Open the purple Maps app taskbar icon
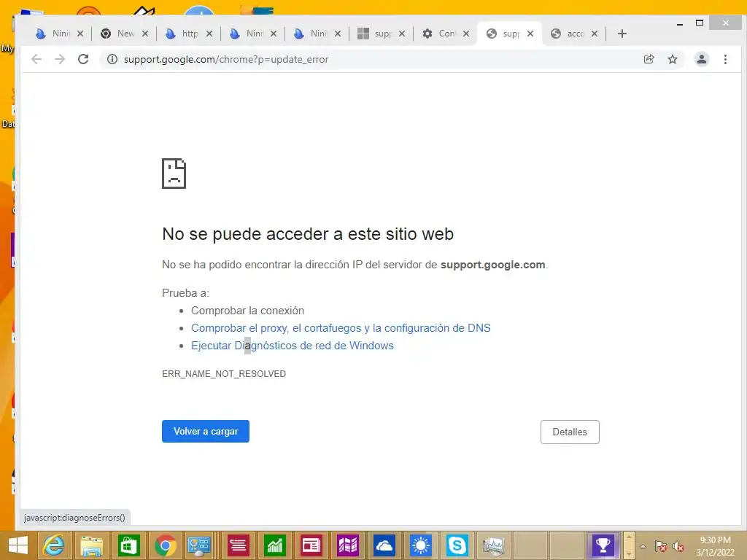 click(x=348, y=545)
